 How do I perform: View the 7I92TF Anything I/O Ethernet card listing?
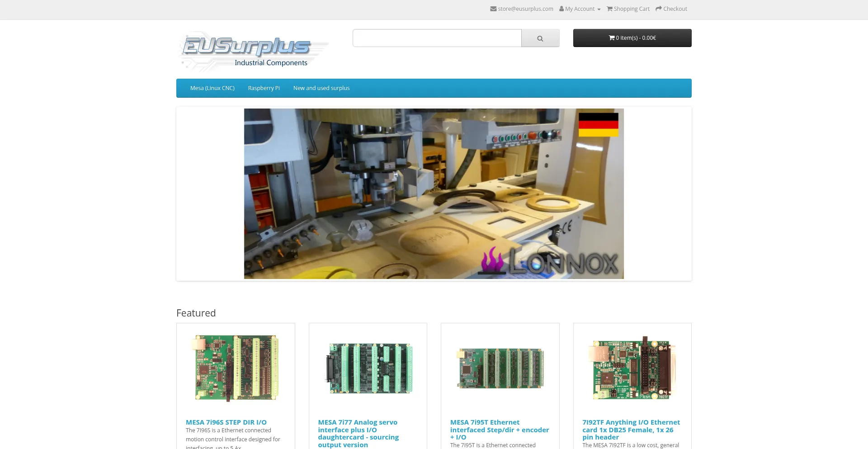(x=631, y=430)
